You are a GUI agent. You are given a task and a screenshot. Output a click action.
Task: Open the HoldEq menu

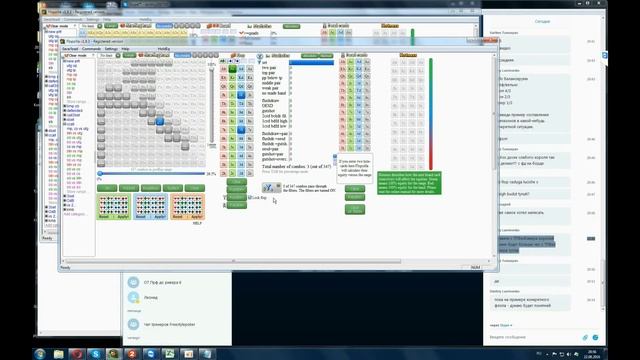pos(164,49)
